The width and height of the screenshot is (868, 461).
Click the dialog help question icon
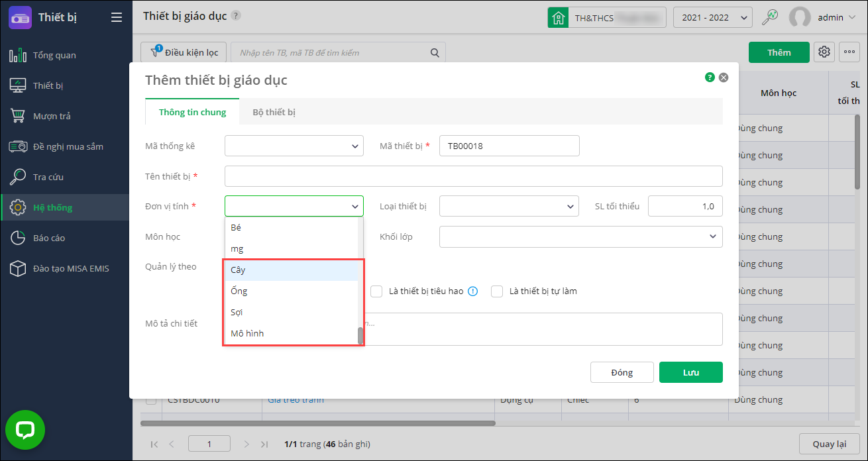point(710,77)
